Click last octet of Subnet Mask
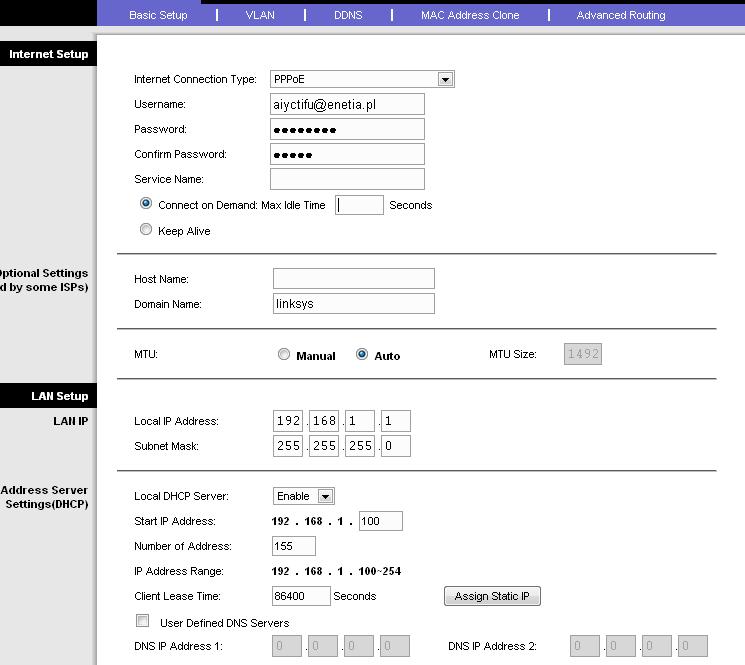 (x=396, y=446)
